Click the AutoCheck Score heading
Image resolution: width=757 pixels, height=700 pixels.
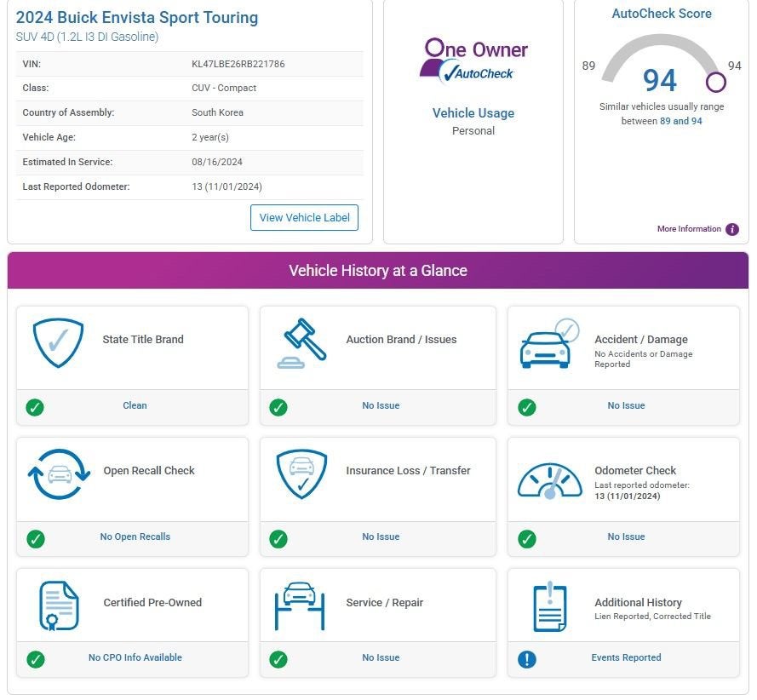coord(662,14)
